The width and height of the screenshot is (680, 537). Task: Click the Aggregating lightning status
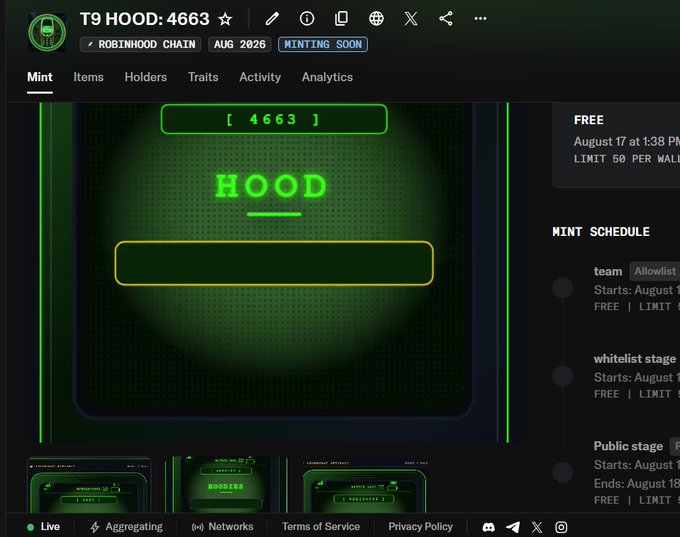(x=126, y=527)
